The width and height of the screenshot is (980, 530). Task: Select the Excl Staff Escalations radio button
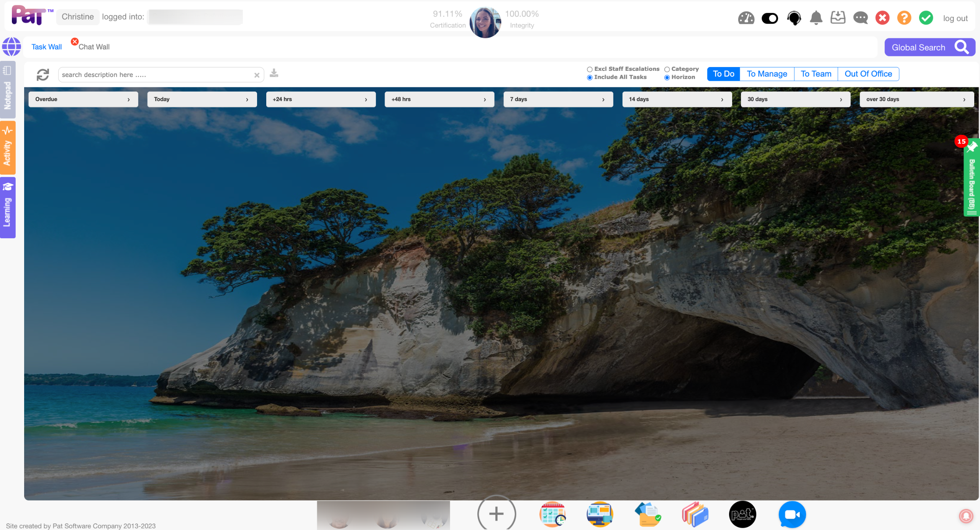tap(590, 69)
